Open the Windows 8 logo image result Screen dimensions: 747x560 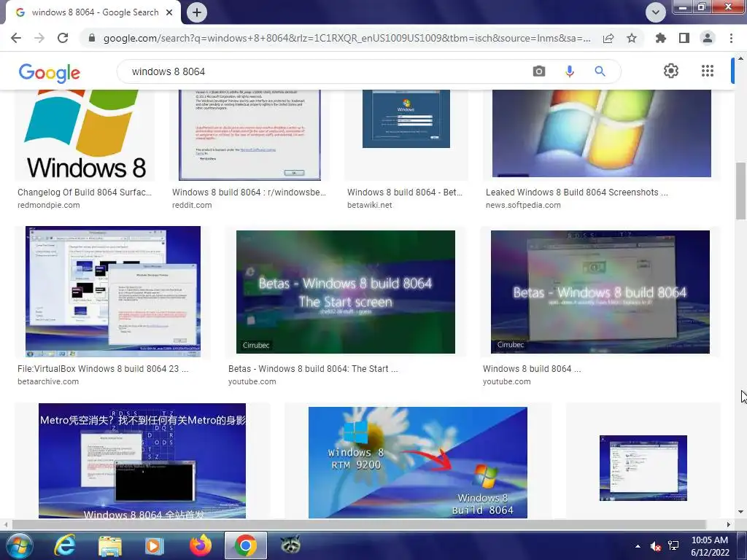(85, 135)
